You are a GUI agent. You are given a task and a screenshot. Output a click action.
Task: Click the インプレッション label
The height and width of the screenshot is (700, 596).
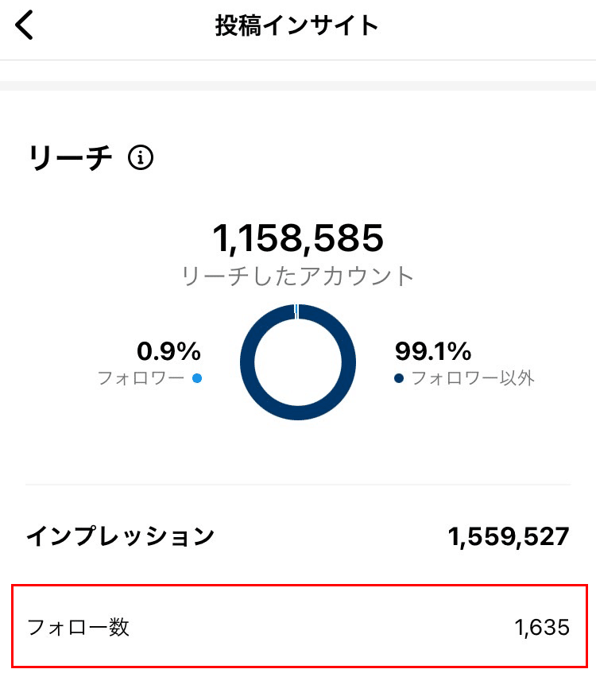pyautogui.click(x=120, y=536)
